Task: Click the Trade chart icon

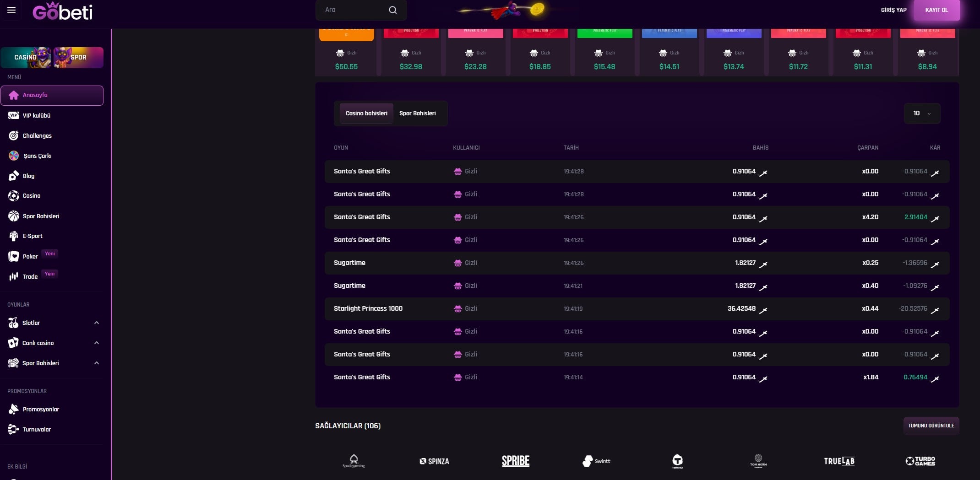Action: tap(14, 276)
